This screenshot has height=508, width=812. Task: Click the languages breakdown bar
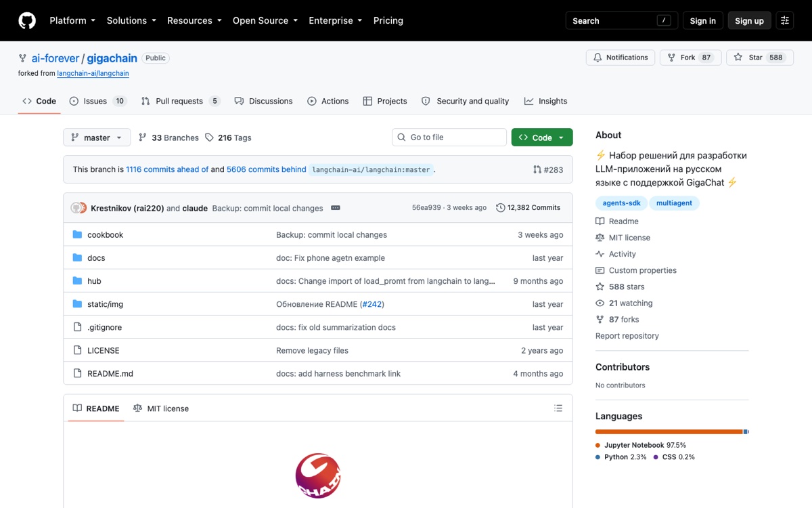click(x=672, y=431)
